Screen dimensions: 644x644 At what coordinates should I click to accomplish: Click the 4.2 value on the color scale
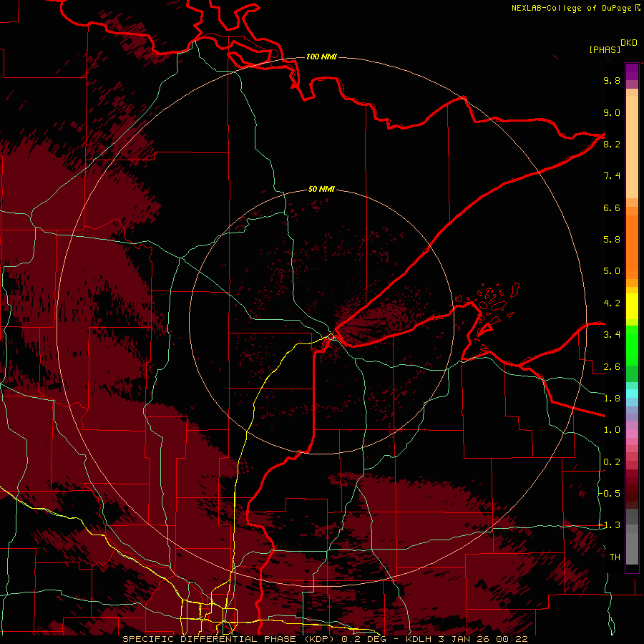coord(612,303)
